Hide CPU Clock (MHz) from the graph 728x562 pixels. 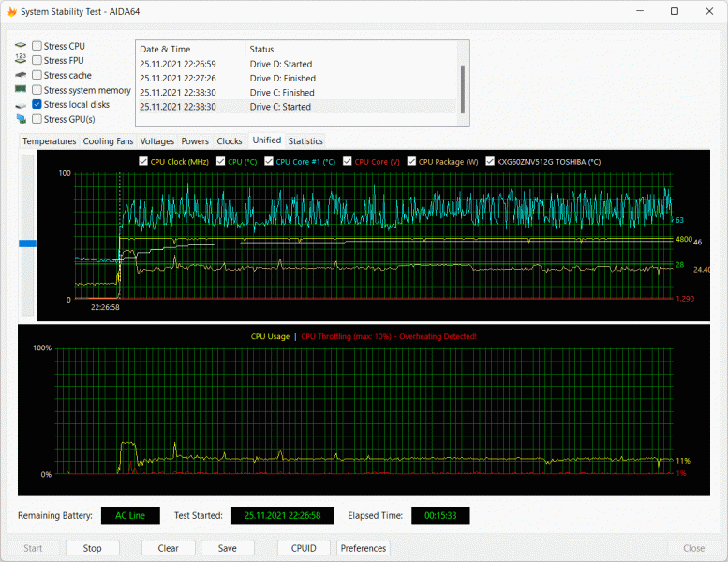(143, 161)
